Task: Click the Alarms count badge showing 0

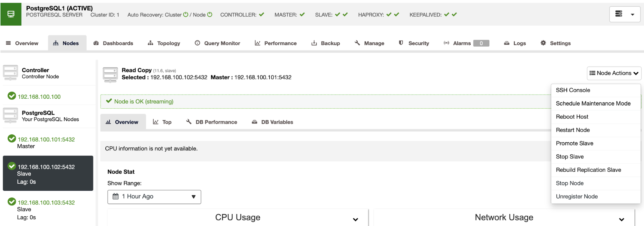Action: coord(481,43)
